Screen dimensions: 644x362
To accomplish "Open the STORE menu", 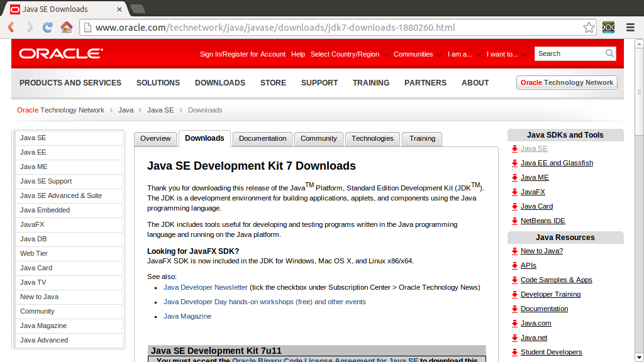I will [x=273, y=83].
